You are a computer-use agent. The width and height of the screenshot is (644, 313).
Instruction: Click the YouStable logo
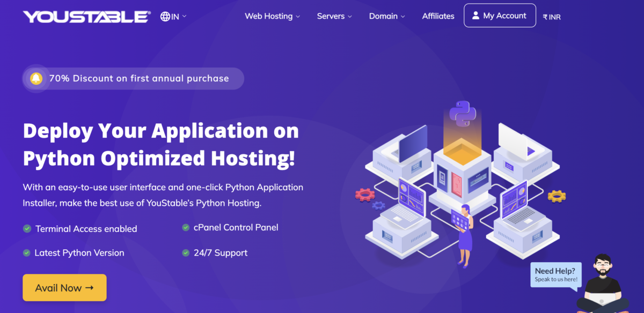pyautogui.click(x=86, y=16)
